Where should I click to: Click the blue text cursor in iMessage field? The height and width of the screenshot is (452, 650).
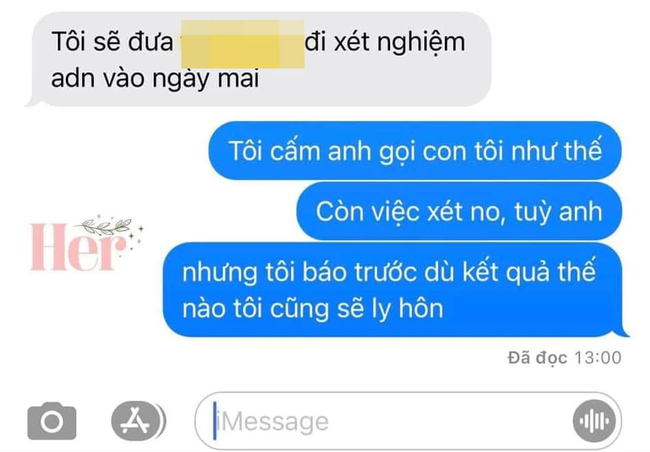[214, 420]
